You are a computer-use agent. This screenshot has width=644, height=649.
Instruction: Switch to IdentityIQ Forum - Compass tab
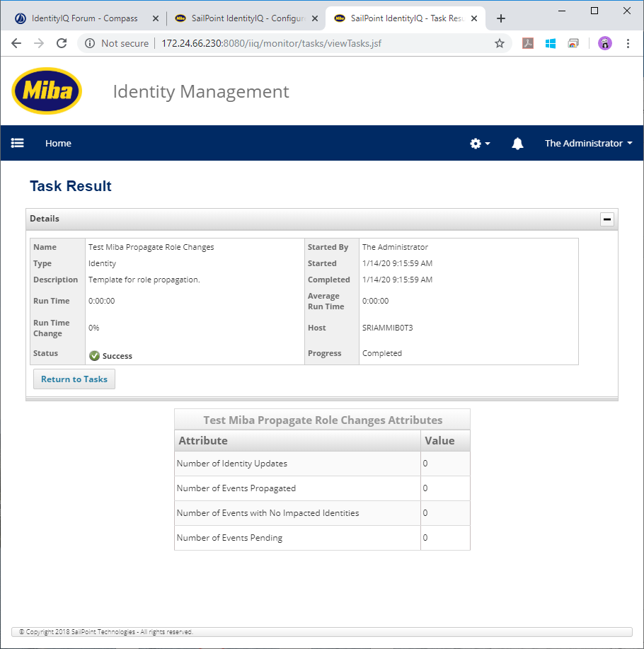click(x=84, y=18)
